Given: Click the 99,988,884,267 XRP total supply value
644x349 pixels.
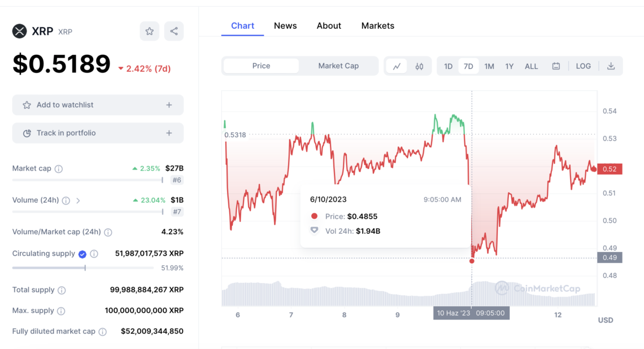Looking at the screenshot, I should [147, 290].
